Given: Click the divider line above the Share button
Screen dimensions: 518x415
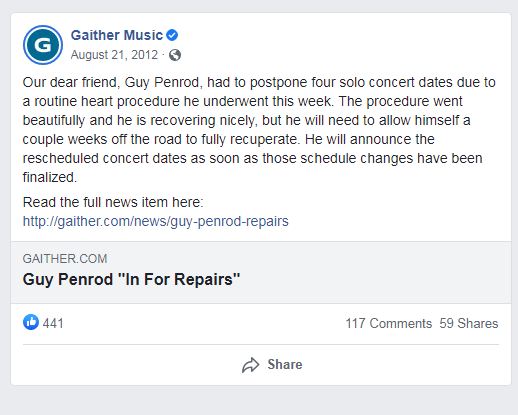Looking at the screenshot, I should [x=261, y=344].
